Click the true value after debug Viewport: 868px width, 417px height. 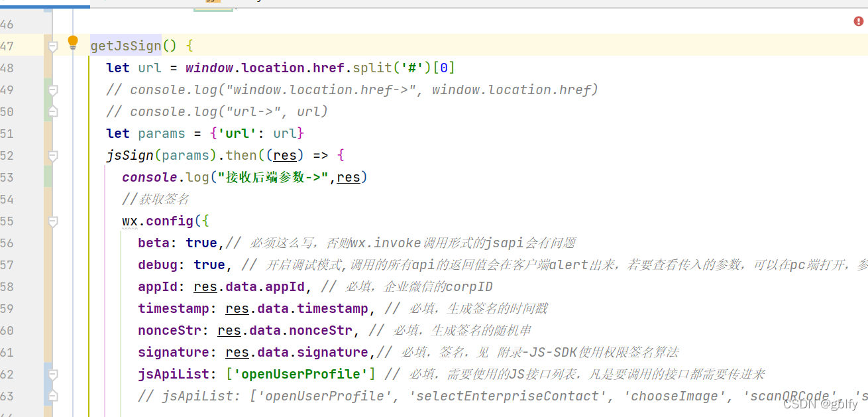[x=209, y=265]
